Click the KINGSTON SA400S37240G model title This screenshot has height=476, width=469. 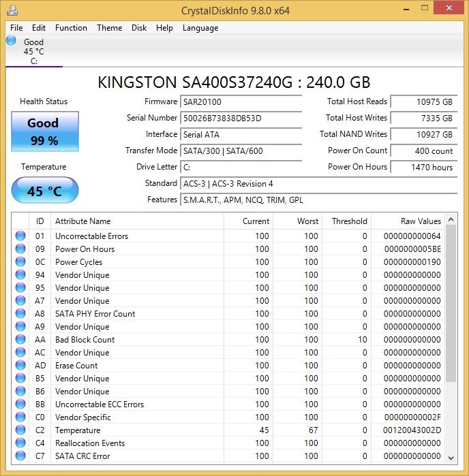tap(234, 82)
